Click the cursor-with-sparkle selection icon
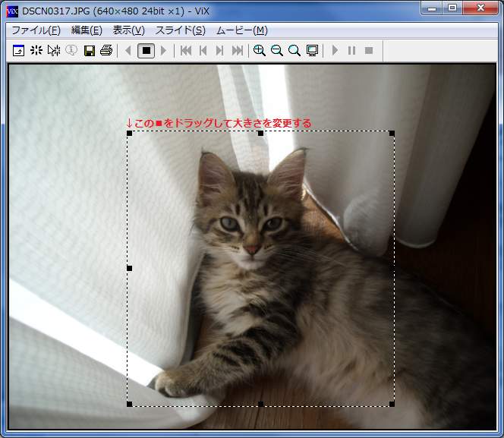The image size is (504, 438). pos(54,50)
